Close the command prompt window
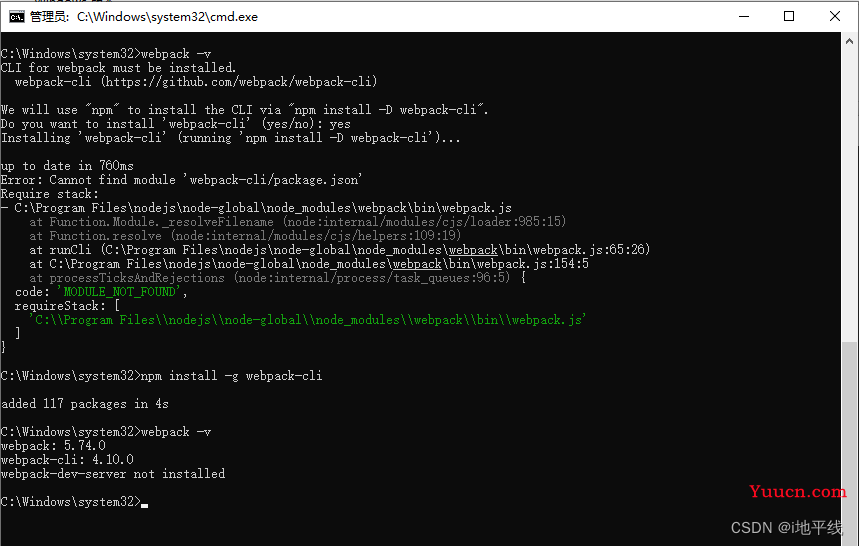Image resolution: width=859 pixels, height=546 pixels. [x=834, y=16]
